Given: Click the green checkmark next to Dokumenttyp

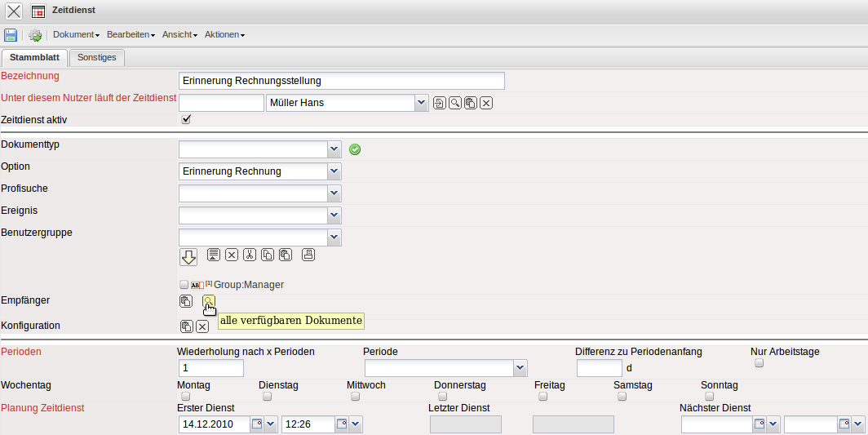Looking at the screenshot, I should pos(355,149).
